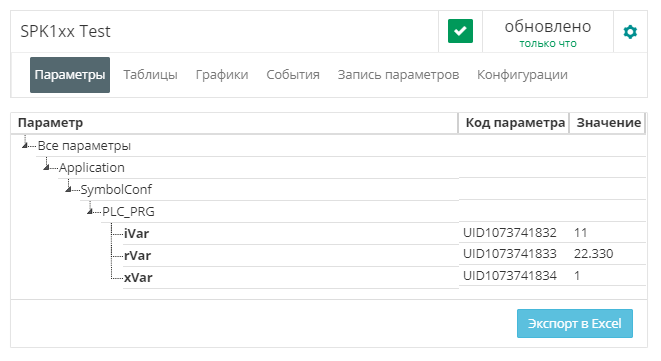The image size is (661, 361).
Task: Open the Запись параметров tab
Action: (398, 75)
